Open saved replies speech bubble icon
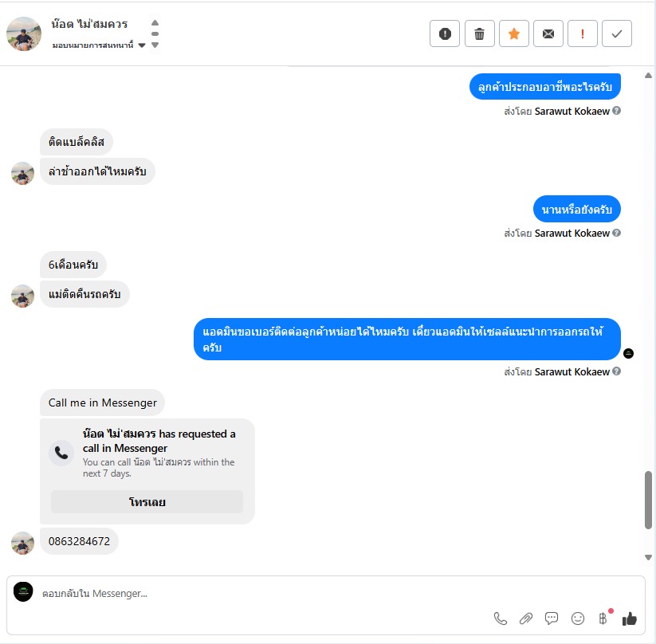Screen dimensions: 656x644 click(x=552, y=618)
